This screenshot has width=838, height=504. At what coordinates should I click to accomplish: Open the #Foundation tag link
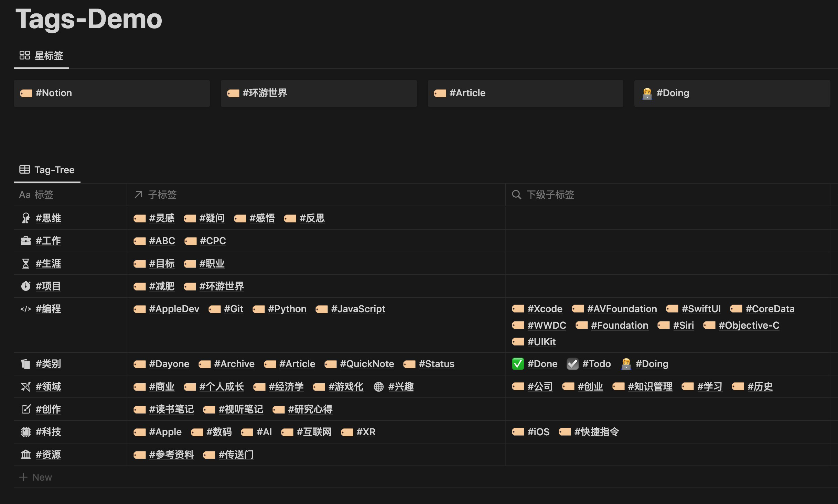click(619, 325)
